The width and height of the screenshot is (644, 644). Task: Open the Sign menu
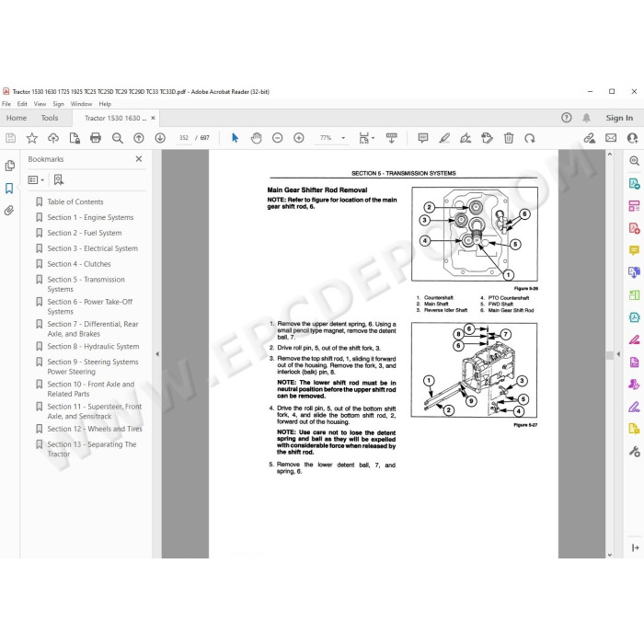pos(58,104)
